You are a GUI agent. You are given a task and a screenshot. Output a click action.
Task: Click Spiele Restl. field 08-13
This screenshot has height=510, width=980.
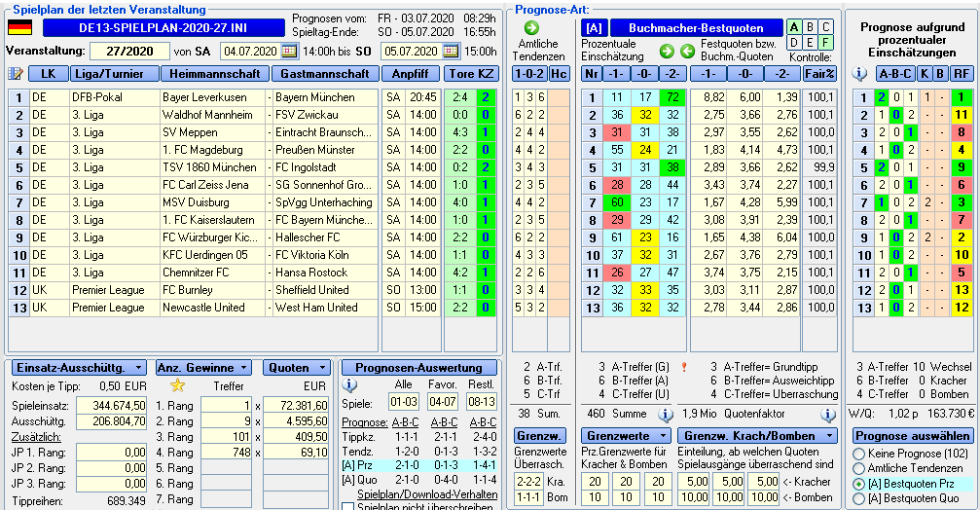[482, 402]
